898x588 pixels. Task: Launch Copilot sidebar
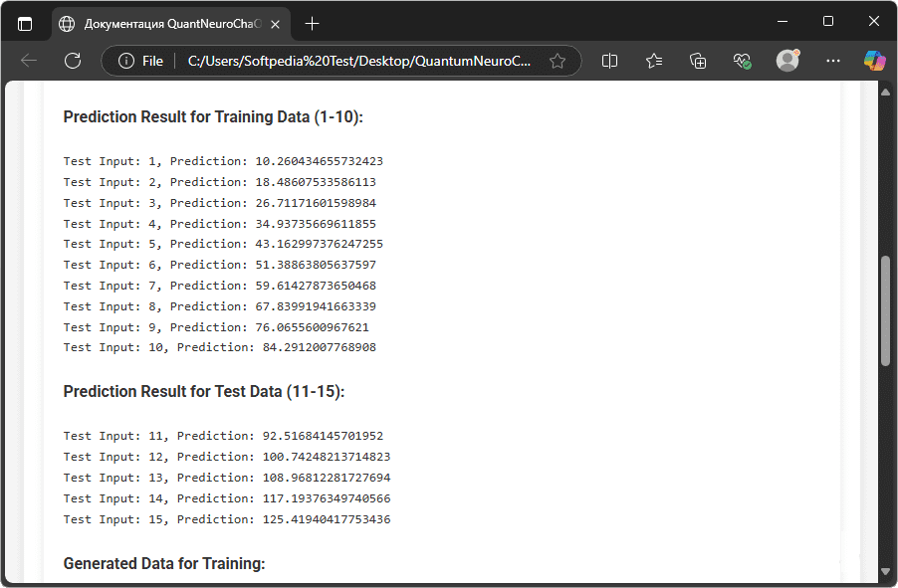tap(874, 61)
